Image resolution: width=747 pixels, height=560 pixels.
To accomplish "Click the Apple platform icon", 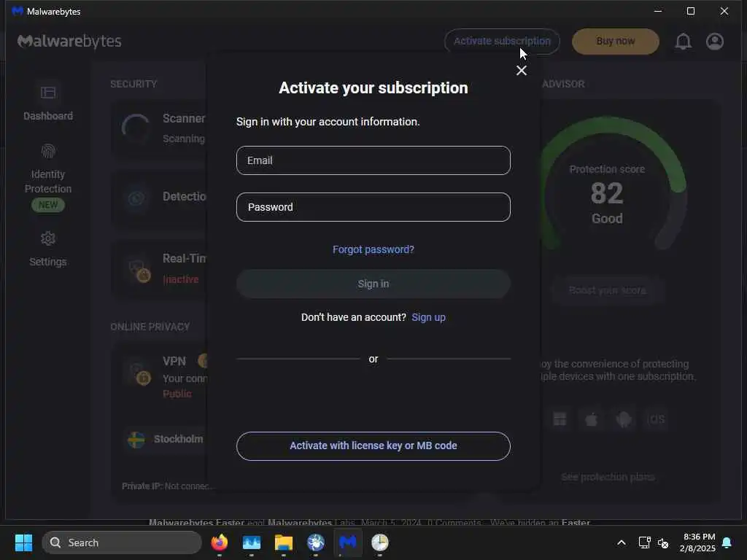I will coord(591,419).
